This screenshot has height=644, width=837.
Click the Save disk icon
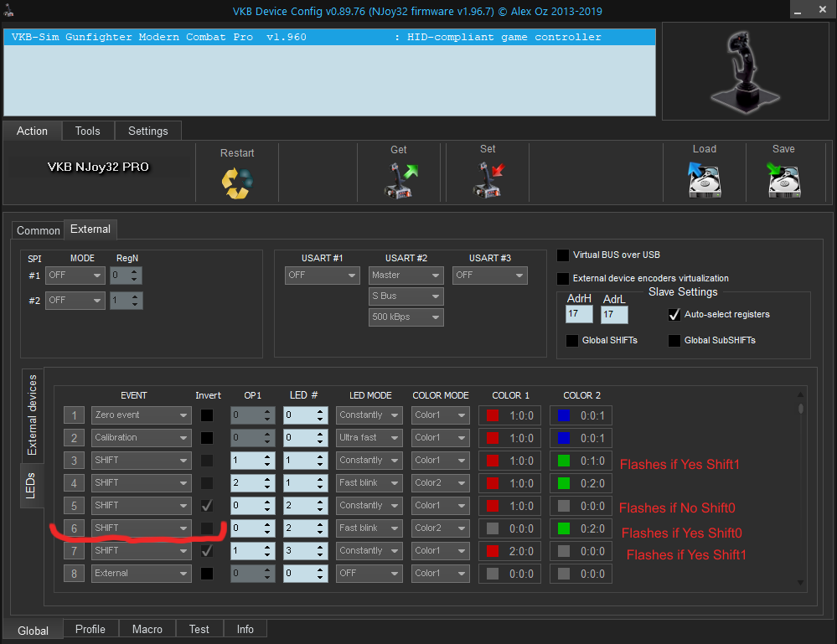(783, 180)
